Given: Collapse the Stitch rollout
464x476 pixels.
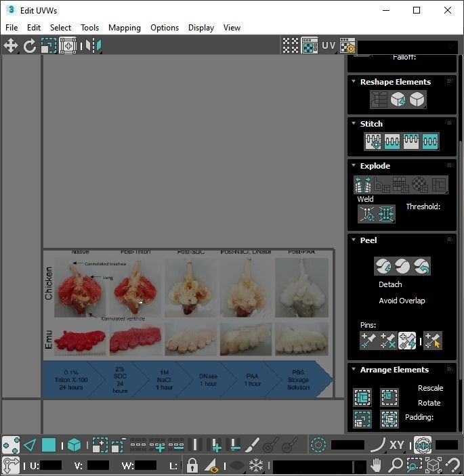Looking at the screenshot, I should coord(354,123).
